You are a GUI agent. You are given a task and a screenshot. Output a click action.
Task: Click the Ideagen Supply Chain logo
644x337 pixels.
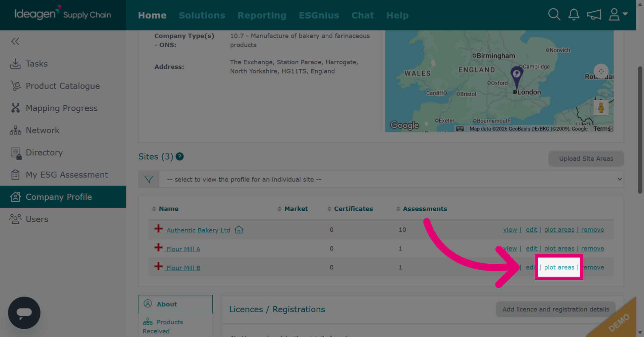pyautogui.click(x=63, y=14)
